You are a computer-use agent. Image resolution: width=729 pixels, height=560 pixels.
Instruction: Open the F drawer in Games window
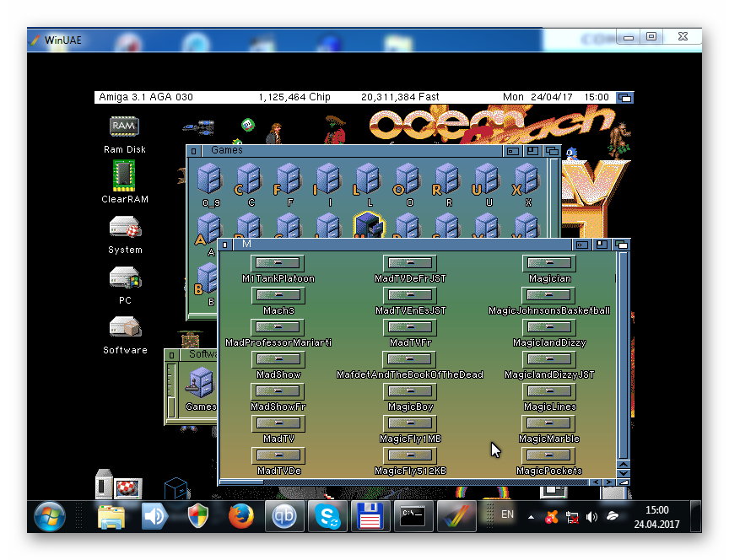click(288, 179)
